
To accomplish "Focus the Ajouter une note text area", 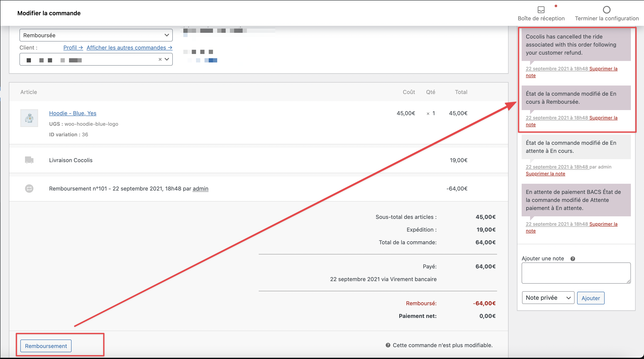I will click(576, 273).
